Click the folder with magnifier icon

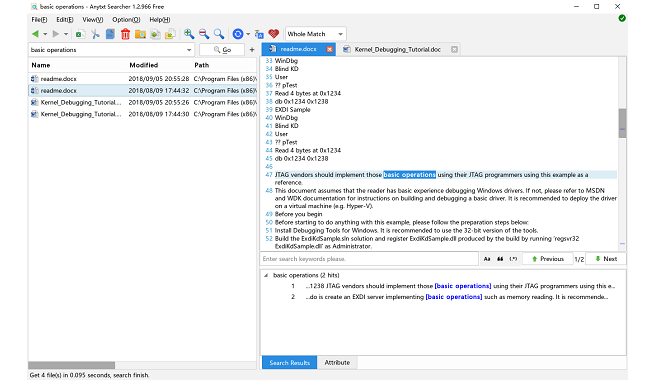point(140,34)
